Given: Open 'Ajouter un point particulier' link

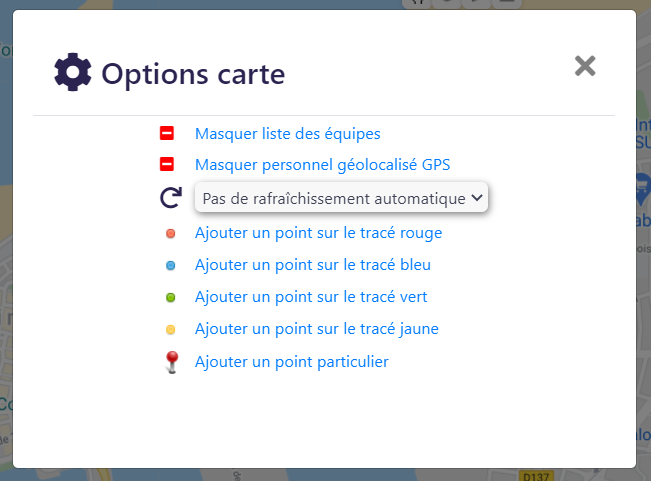Looking at the screenshot, I should coord(292,362).
